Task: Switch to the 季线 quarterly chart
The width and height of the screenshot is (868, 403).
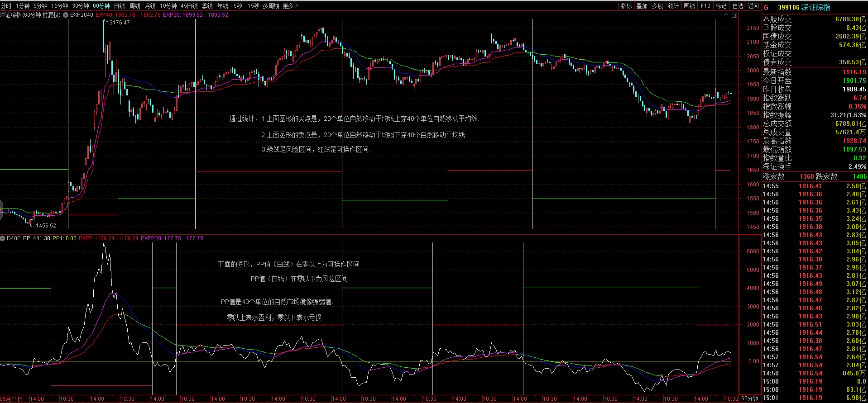Action: 207,6
